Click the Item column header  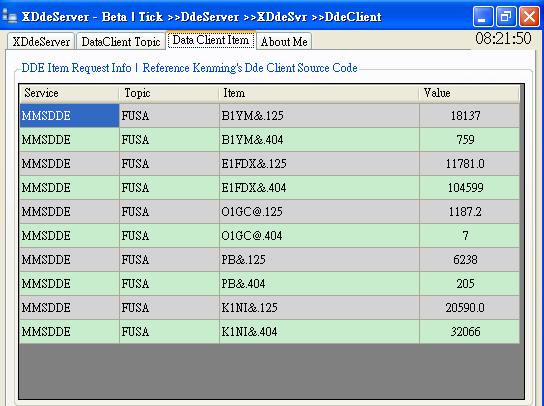tap(319, 93)
